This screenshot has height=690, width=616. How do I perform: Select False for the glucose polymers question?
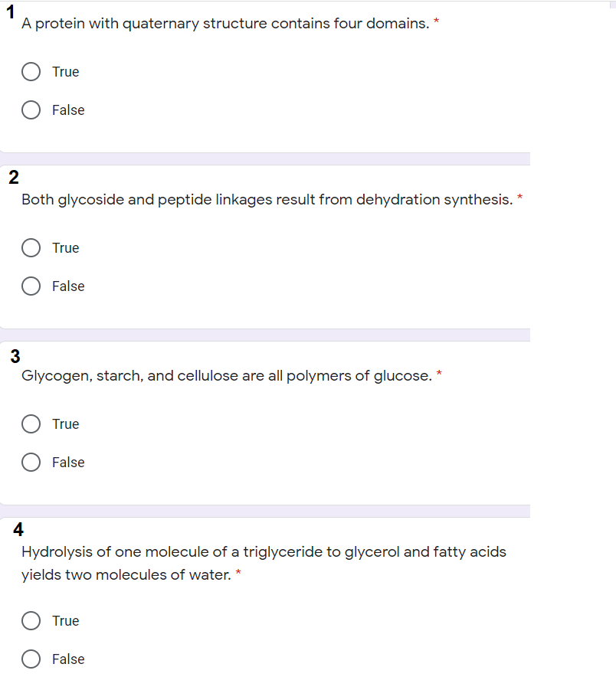[31, 462]
